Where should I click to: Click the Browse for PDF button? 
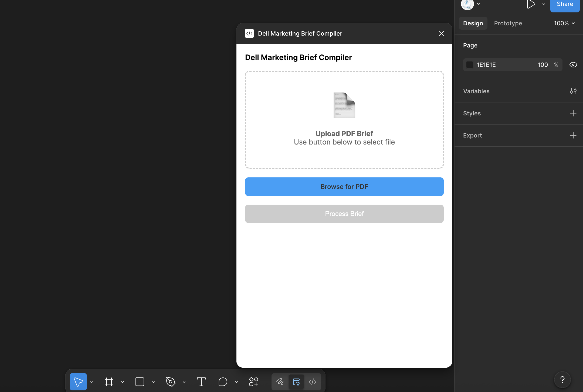tap(344, 187)
